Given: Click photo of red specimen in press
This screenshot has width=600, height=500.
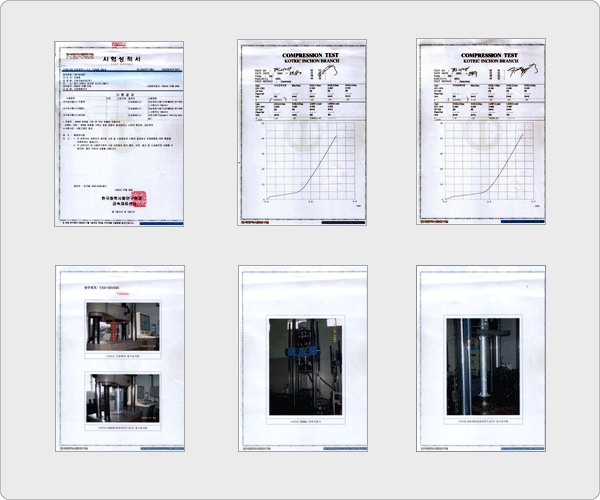Looking at the screenshot, I should click(123, 326).
